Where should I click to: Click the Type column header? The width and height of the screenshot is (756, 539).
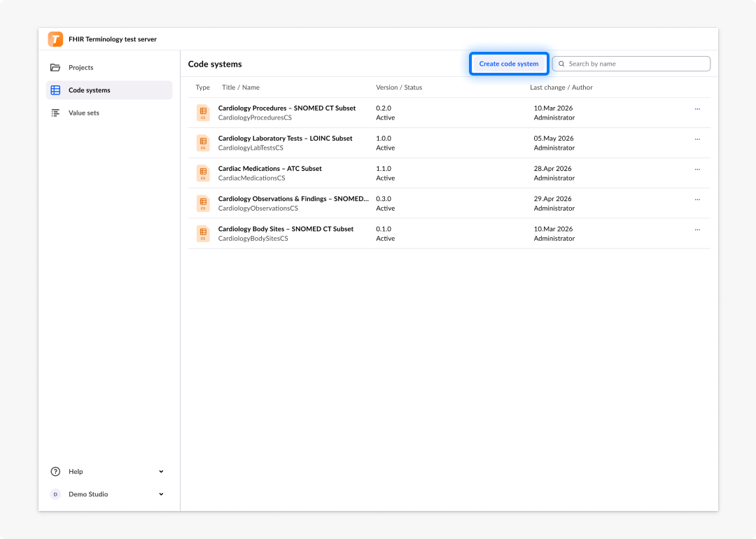[x=202, y=87]
